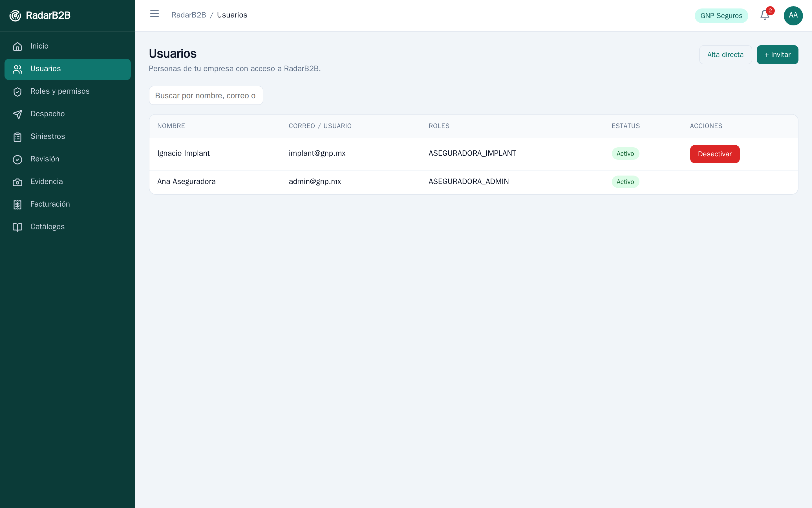This screenshot has width=812, height=508.
Task: Click the Evidencia camera icon
Action: [x=17, y=182]
